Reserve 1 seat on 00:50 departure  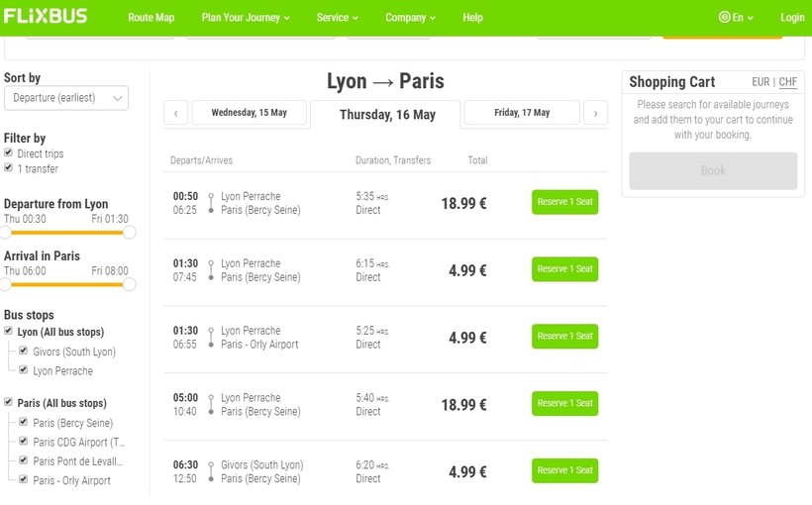pyautogui.click(x=564, y=202)
